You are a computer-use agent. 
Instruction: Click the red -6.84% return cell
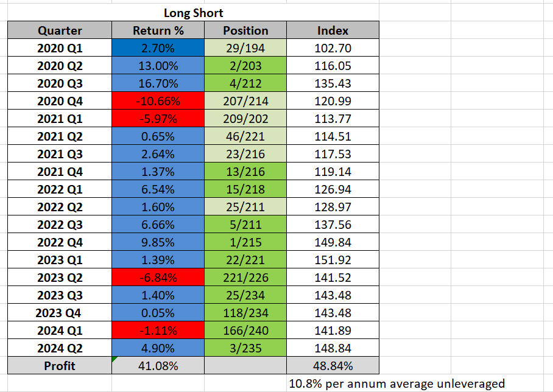tap(158, 278)
